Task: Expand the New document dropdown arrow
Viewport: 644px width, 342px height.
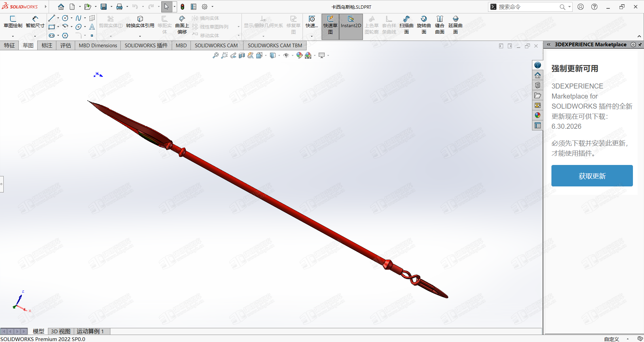Action: click(80, 7)
